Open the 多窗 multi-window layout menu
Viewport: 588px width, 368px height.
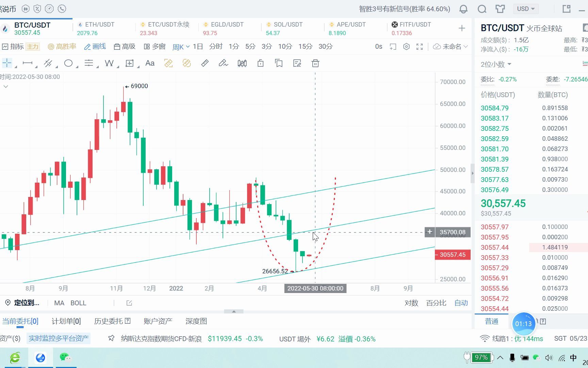tap(154, 47)
